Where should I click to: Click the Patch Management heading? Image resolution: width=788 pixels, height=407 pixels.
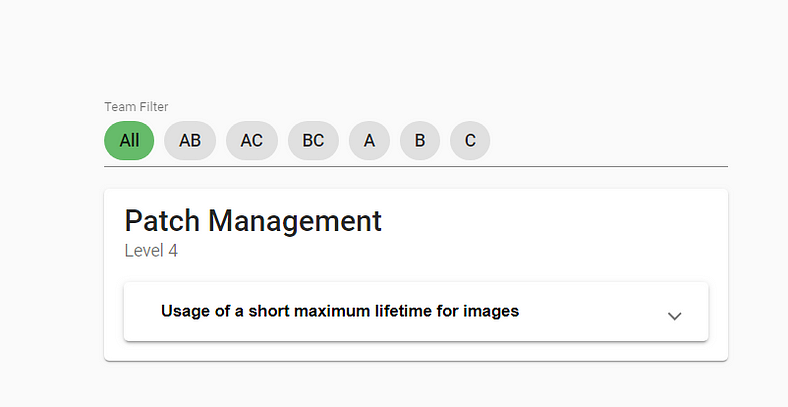(x=253, y=221)
